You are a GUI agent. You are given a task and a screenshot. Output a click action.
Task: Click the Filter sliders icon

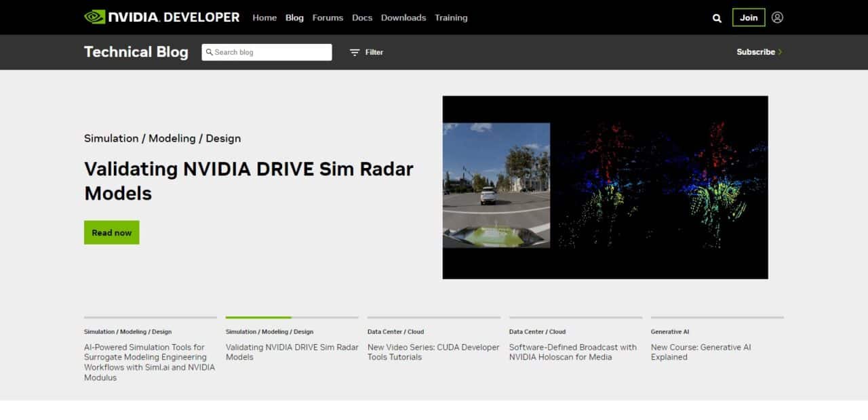(354, 52)
